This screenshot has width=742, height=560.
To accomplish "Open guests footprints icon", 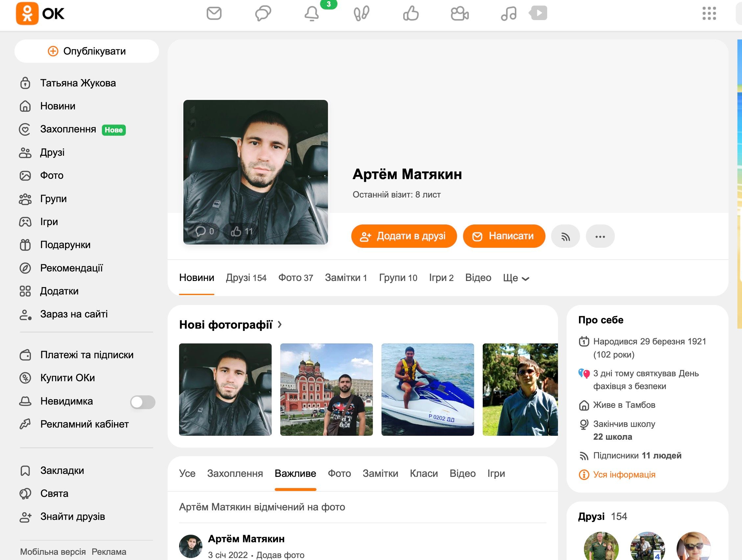I will pyautogui.click(x=361, y=14).
